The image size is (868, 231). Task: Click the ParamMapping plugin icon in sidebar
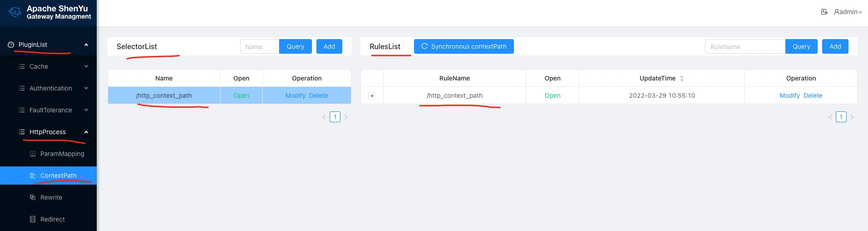[32, 154]
